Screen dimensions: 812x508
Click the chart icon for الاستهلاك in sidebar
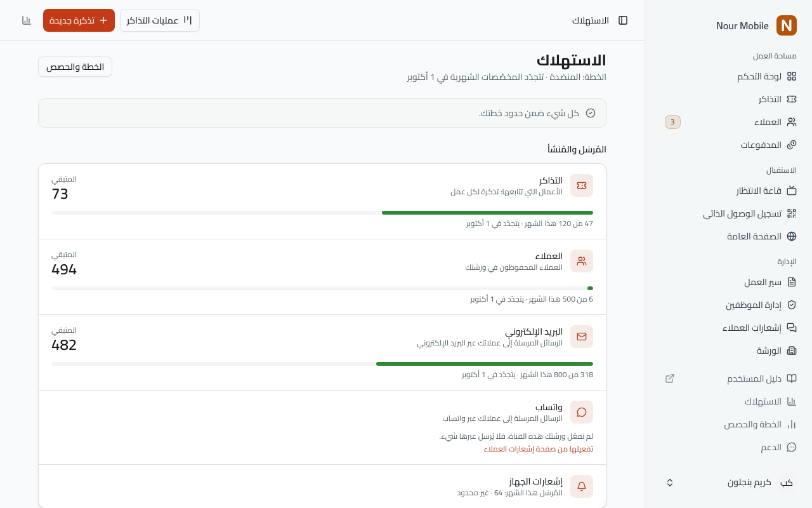tap(792, 401)
